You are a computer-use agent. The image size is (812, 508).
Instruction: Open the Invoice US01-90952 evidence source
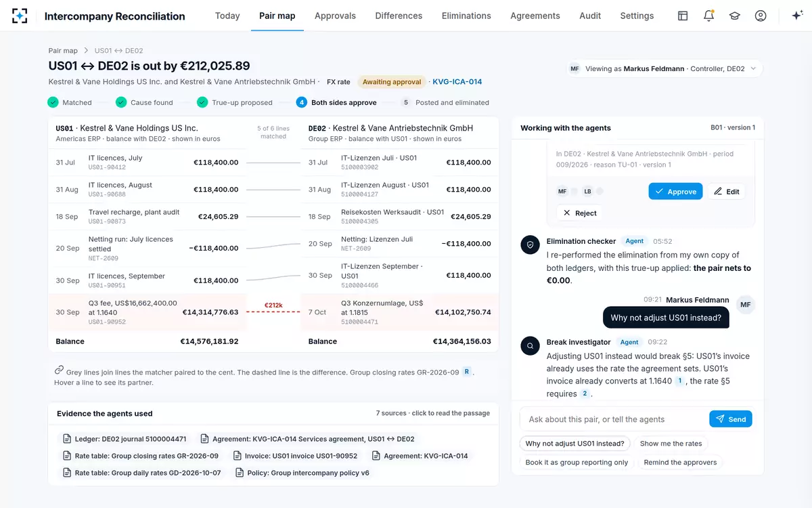click(x=296, y=456)
